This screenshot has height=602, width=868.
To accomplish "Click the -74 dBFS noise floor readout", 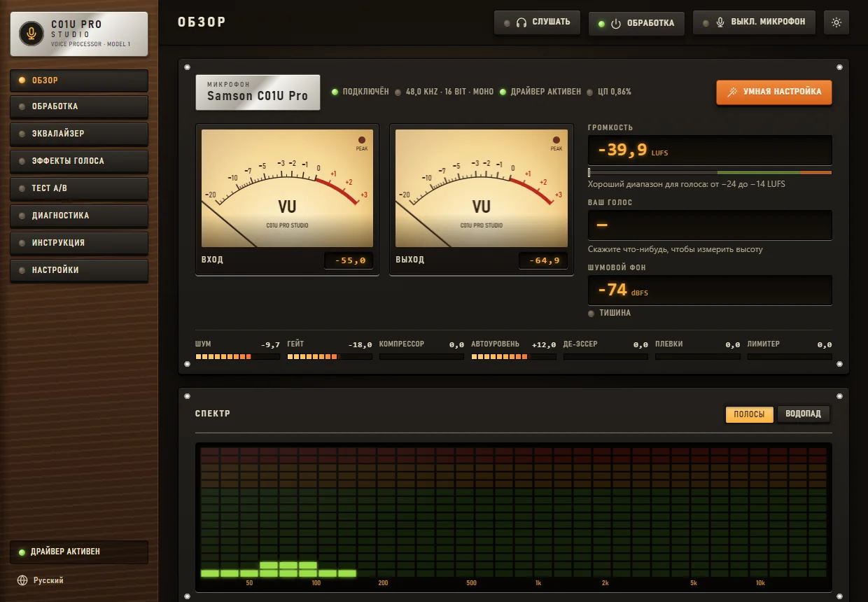I will pyautogui.click(x=710, y=290).
